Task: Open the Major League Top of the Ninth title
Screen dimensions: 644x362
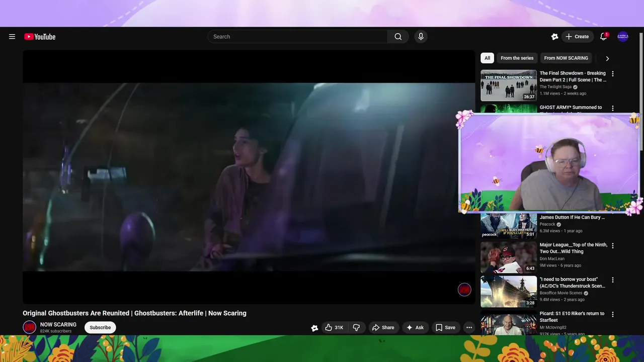Action: (x=574, y=248)
